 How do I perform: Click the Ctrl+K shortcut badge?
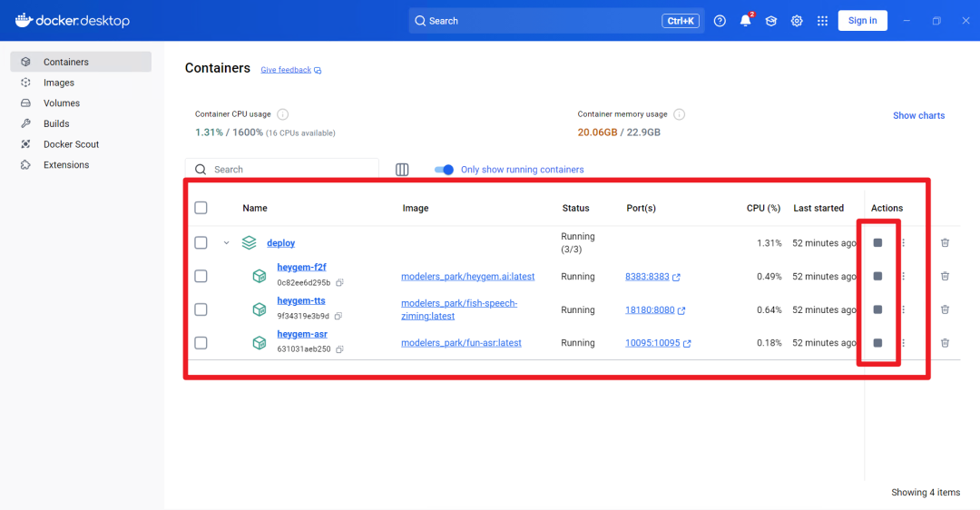click(x=681, y=21)
